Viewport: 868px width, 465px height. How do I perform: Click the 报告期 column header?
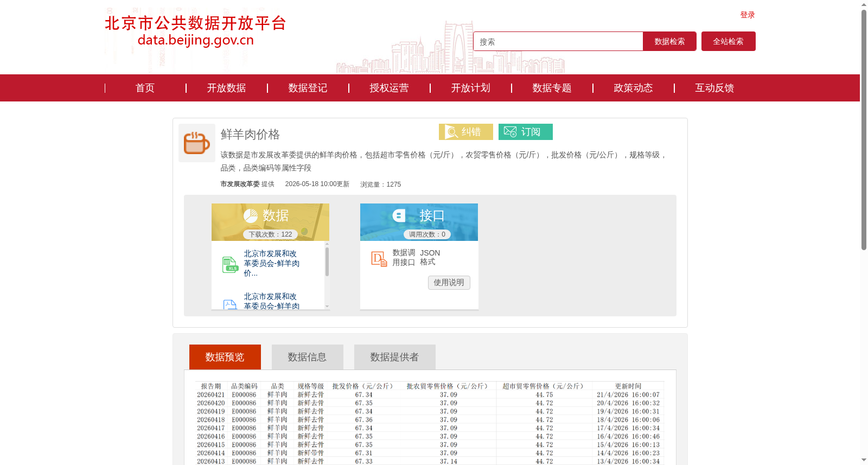211,386
